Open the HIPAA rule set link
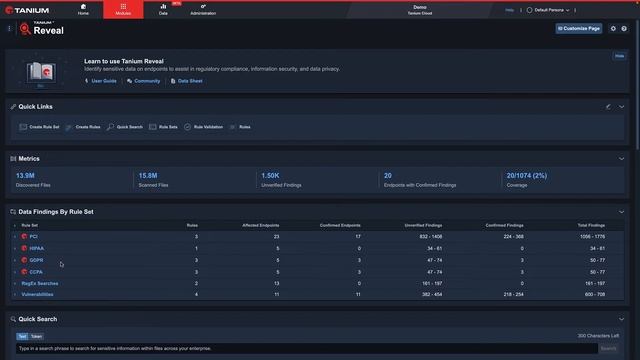The image size is (640, 360). pos(36,248)
